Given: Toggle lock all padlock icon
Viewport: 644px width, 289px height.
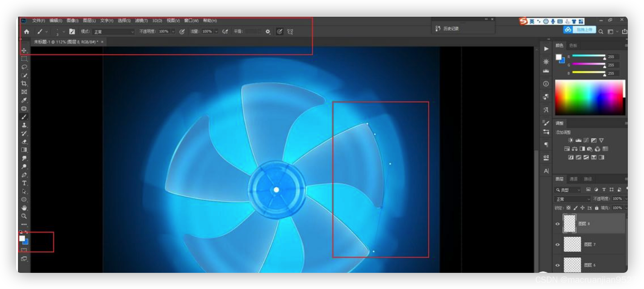Looking at the screenshot, I should (x=596, y=208).
